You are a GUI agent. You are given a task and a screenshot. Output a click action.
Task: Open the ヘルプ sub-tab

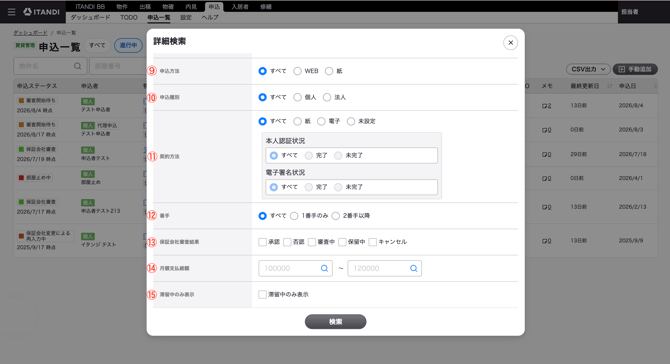(x=210, y=18)
